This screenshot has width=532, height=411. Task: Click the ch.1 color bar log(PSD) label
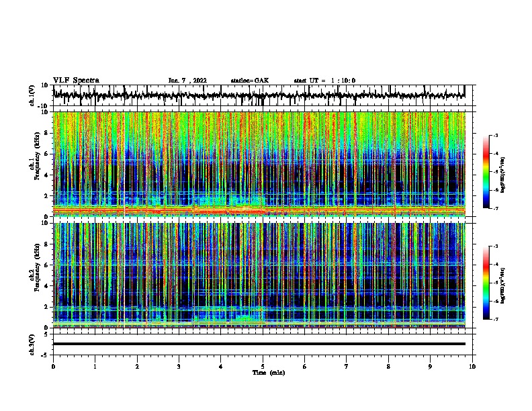click(503, 175)
